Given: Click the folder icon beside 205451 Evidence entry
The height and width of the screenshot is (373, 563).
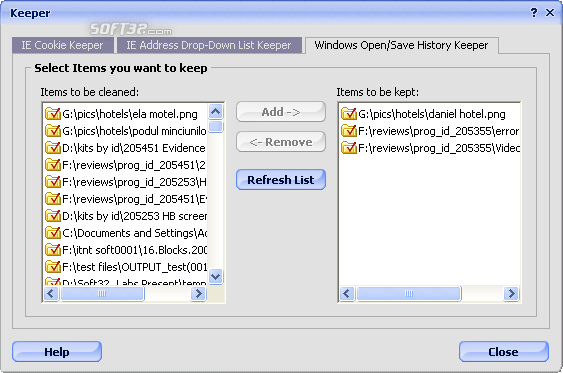Looking at the screenshot, I should coord(53,148).
